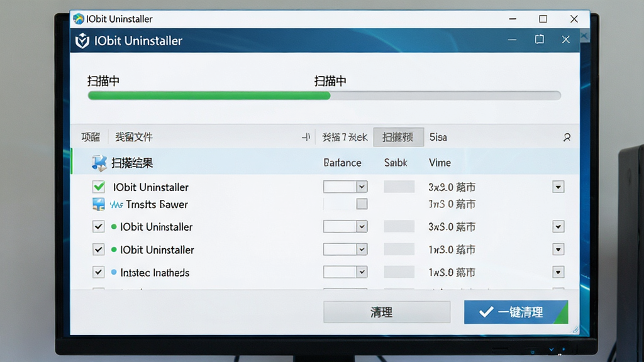Maximize the inner IObit Uninstaller window
644x362 pixels.
pyautogui.click(x=539, y=40)
